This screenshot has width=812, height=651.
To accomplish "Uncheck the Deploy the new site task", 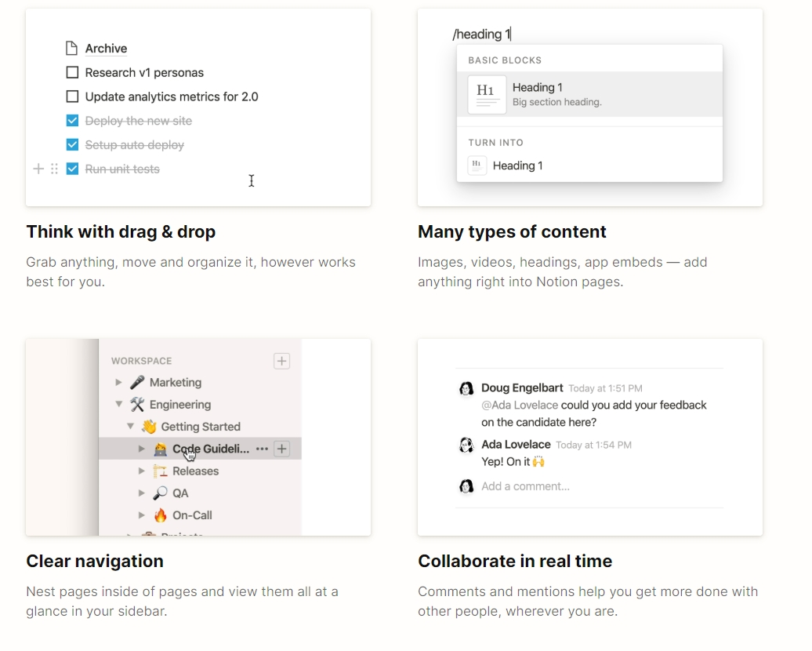I will click(x=72, y=120).
